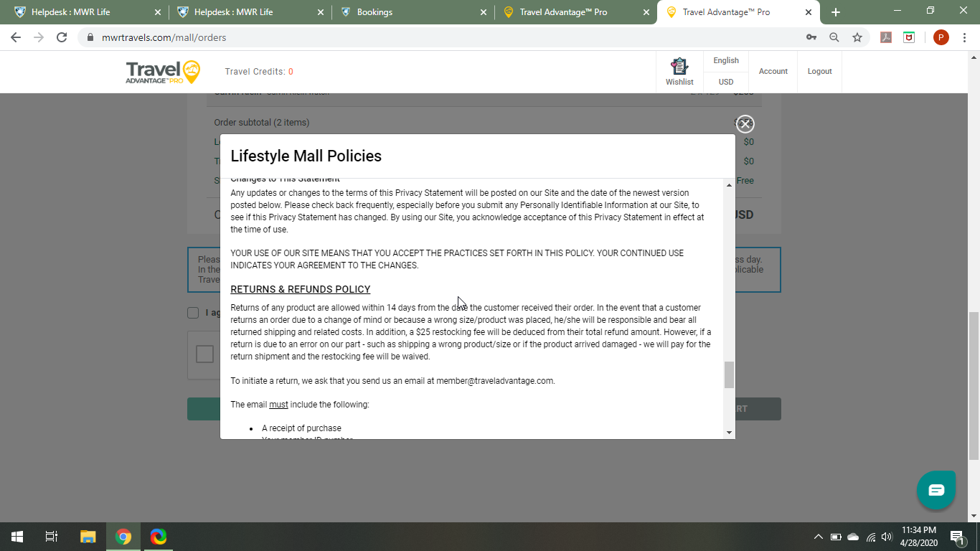
Task: Click the Logout link
Action: click(x=819, y=72)
